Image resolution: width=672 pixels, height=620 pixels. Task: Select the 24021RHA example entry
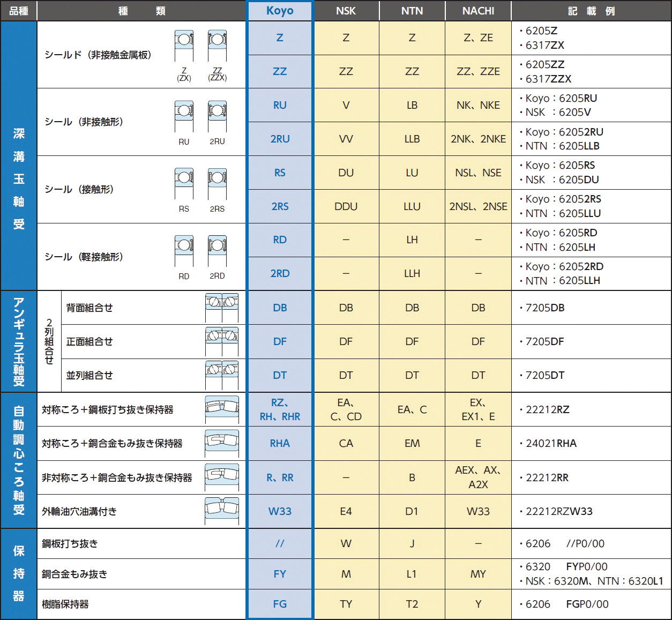551,443
